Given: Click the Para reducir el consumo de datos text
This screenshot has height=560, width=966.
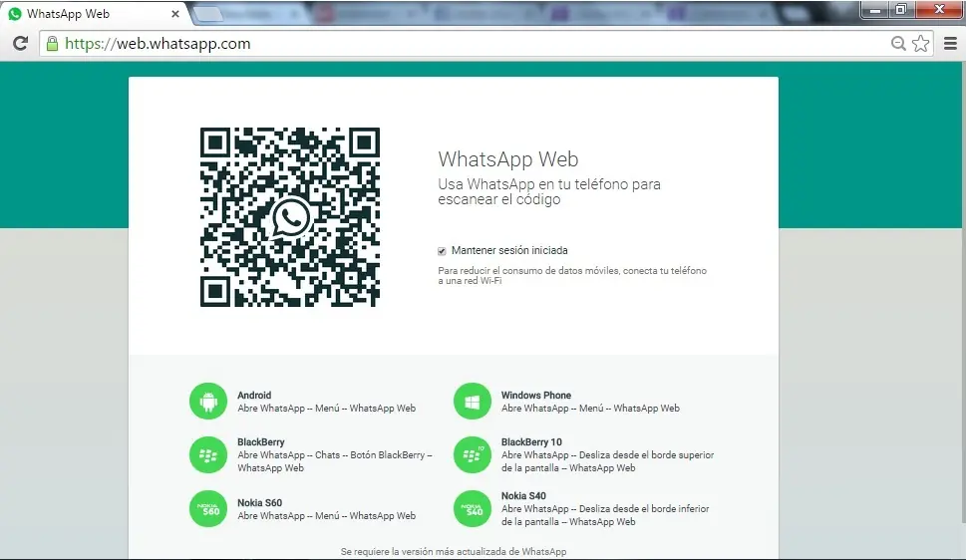Looking at the screenshot, I should (x=572, y=275).
